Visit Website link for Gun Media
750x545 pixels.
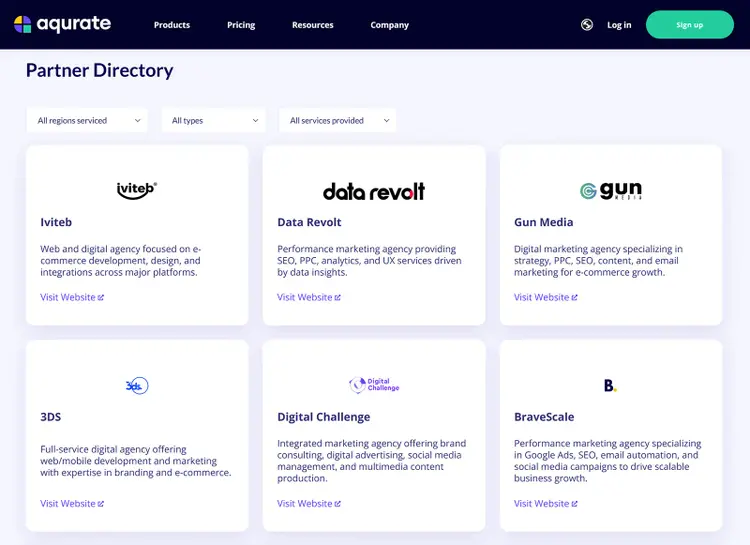pyautogui.click(x=545, y=297)
